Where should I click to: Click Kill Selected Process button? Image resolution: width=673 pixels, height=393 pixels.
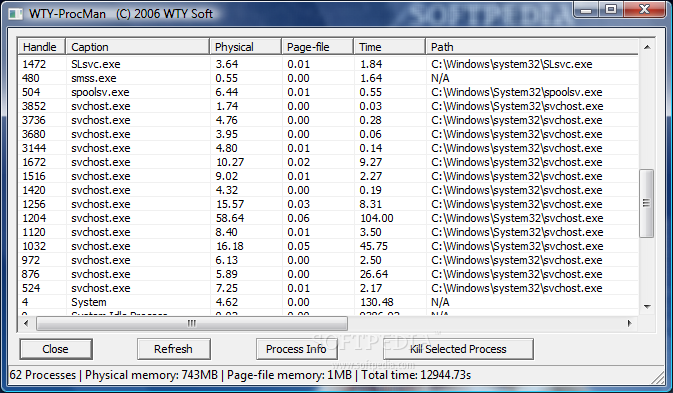click(x=458, y=349)
